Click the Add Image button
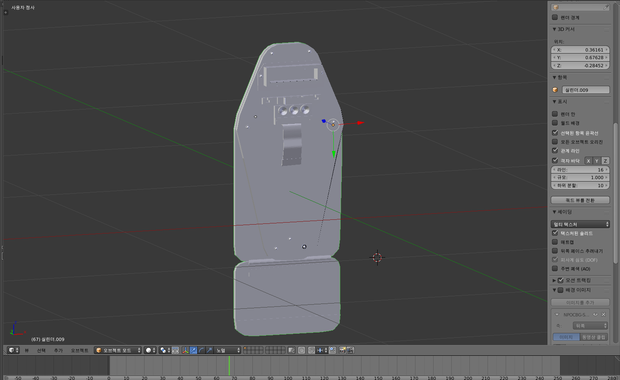The height and width of the screenshot is (380, 620). (580, 302)
